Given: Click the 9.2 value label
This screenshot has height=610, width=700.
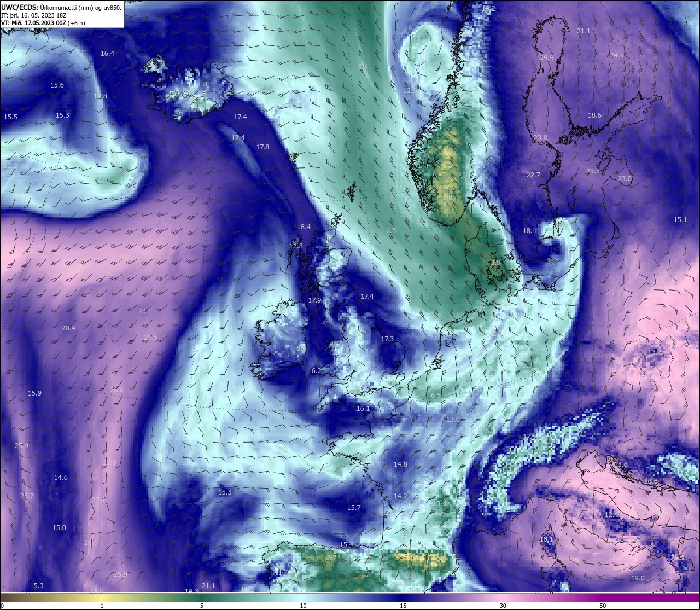Looking at the screenshot, I should (x=283, y=449).
